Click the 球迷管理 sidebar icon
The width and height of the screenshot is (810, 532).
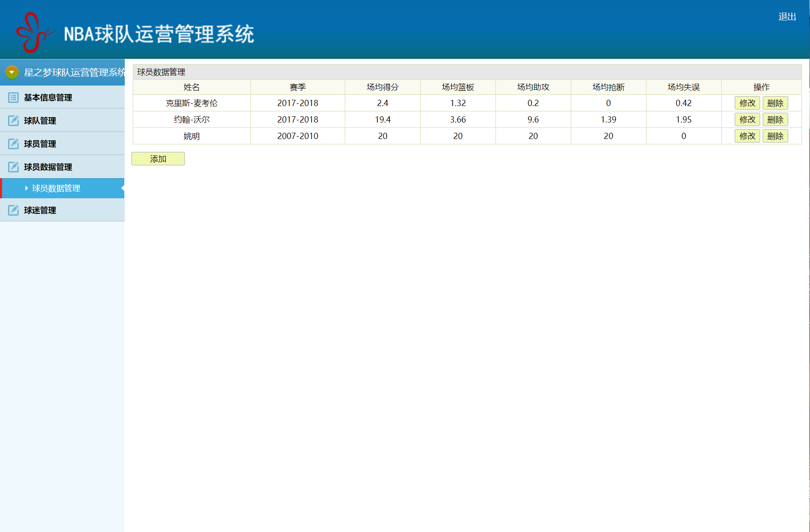pyautogui.click(x=13, y=209)
